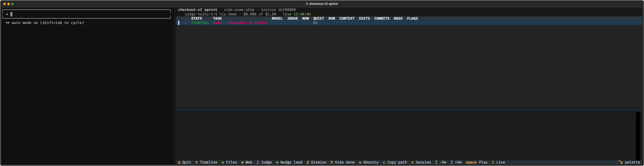Click the MSGS column header

pos(398,19)
